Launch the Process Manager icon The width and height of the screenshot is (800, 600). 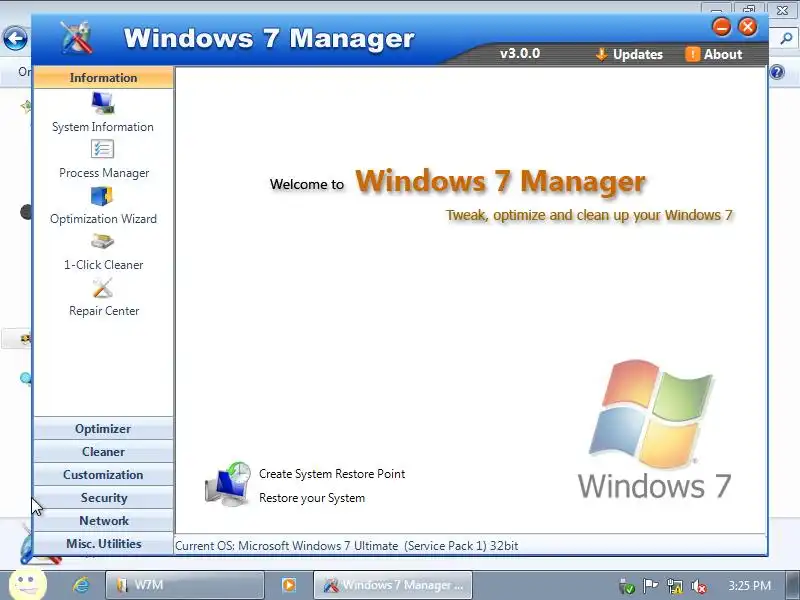(x=103, y=149)
